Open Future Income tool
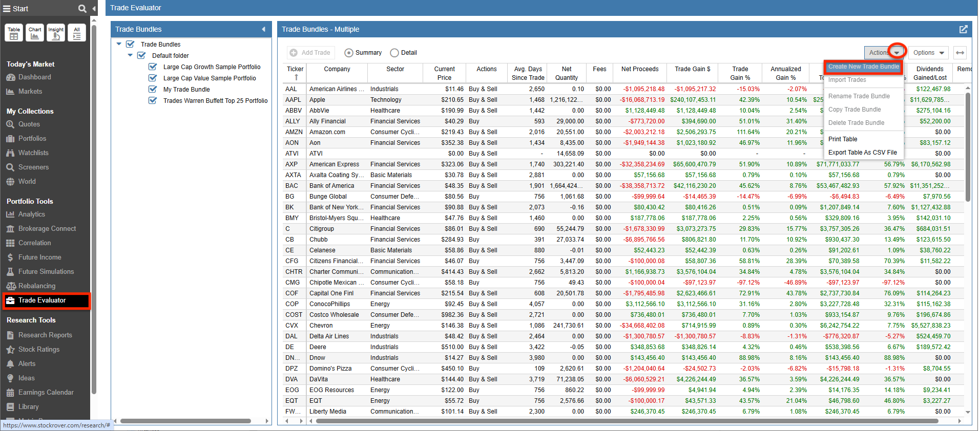The height and width of the screenshot is (431, 980). click(39, 257)
